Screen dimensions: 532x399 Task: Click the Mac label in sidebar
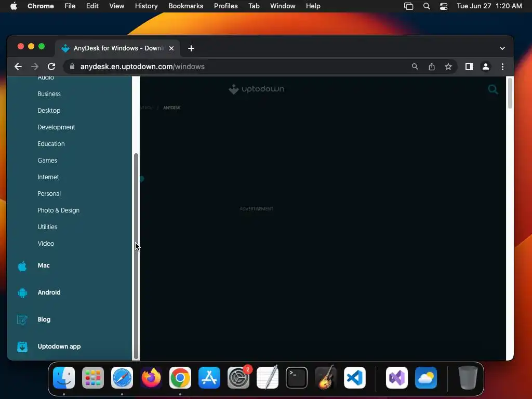tap(44, 265)
